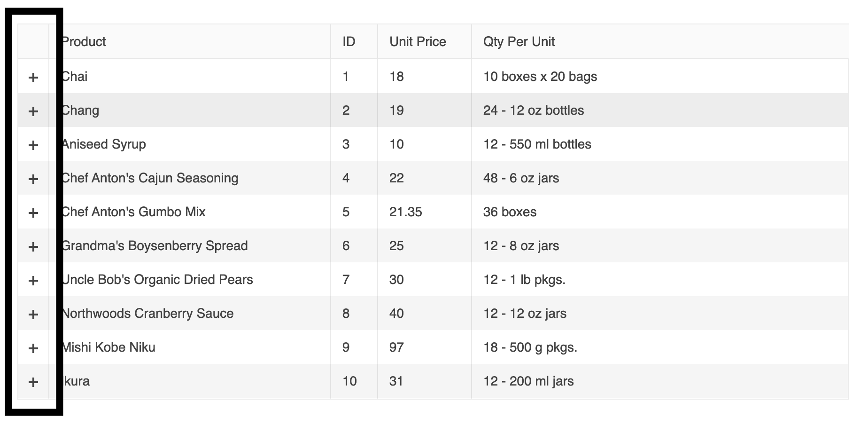Viewport: 868px width, 433px height.
Task: Click plus icon for Chef Anton's Gumbo Mix
Action: click(33, 213)
